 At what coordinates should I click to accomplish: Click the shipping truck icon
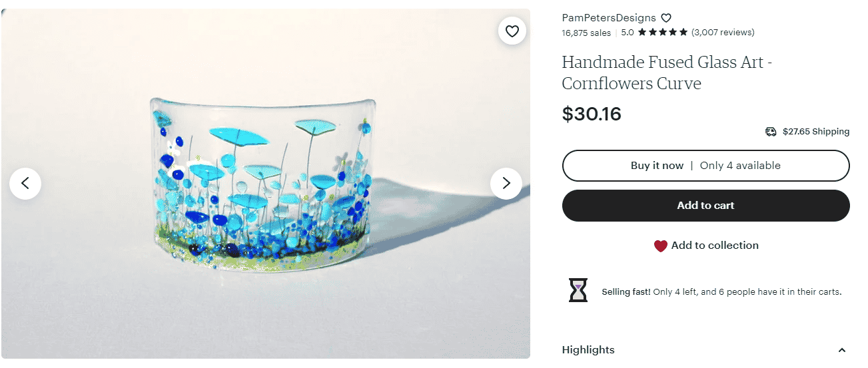pos(771,132)
